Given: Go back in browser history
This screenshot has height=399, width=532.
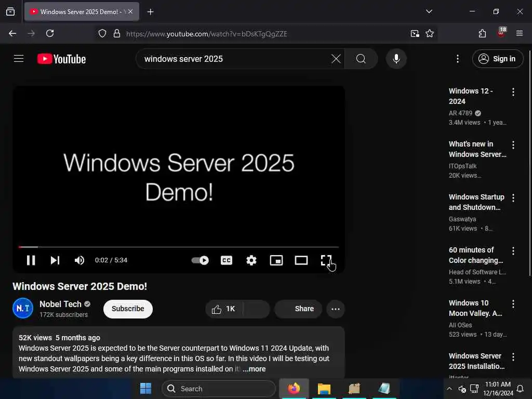Looking at the screenshot, I should (x=12, y=33).
